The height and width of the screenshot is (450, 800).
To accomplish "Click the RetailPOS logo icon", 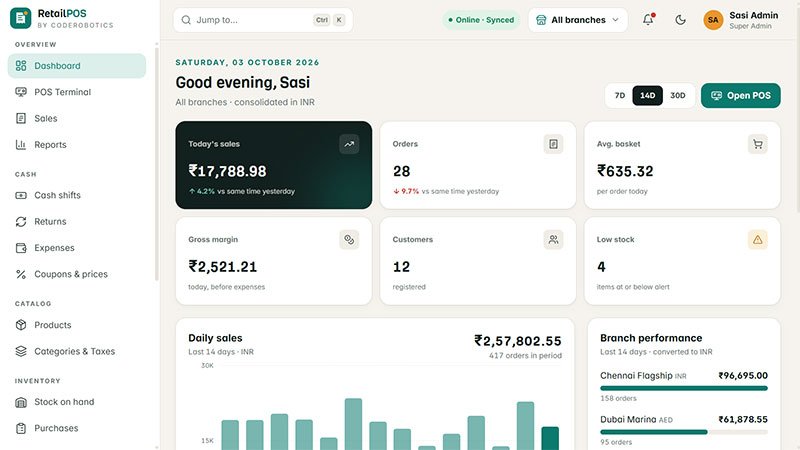I will click(x=20, y=18).
